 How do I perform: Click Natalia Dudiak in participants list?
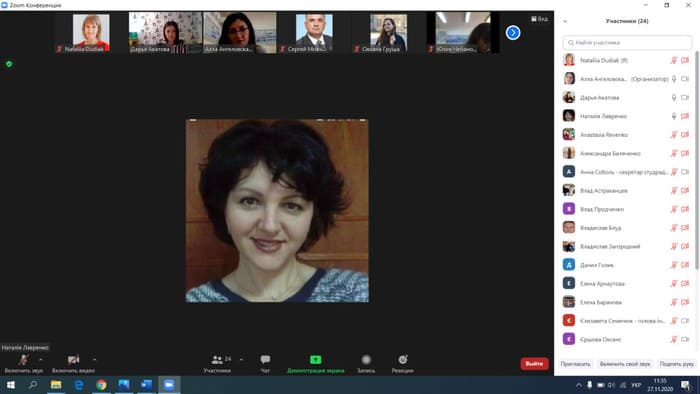[x=626, y=60]
